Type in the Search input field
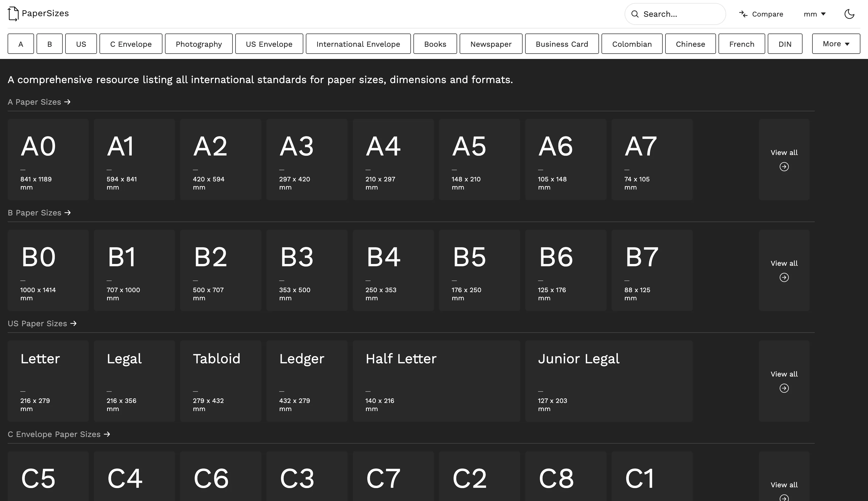 (681, 14)
